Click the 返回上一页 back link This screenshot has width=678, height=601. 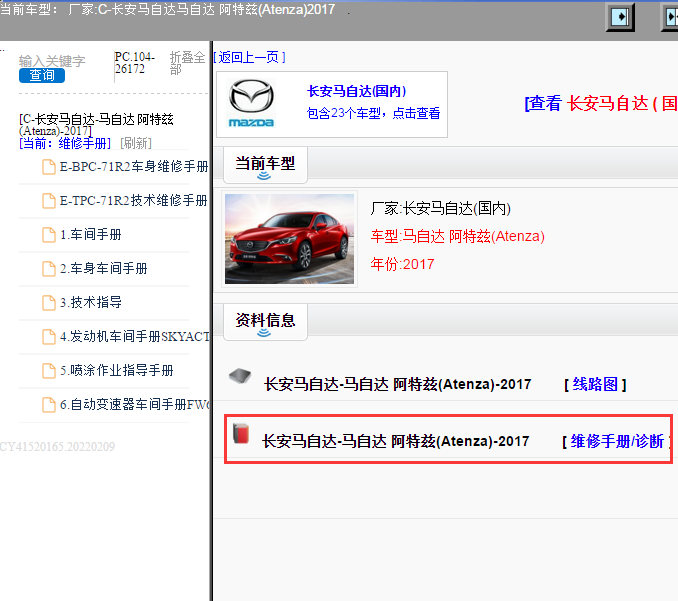pos(249,57)
